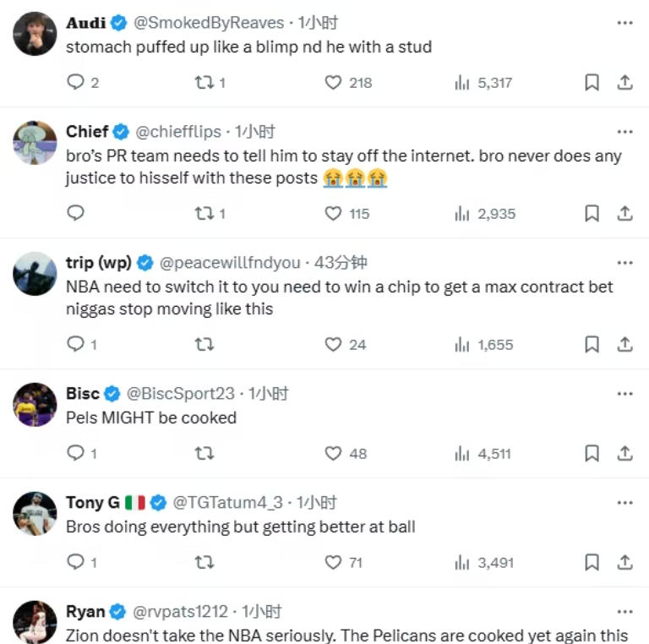Reply to Audi's tweet
The height and width of the screenshot is (644, 649).
pyautogui.click(x=76, y=82)
